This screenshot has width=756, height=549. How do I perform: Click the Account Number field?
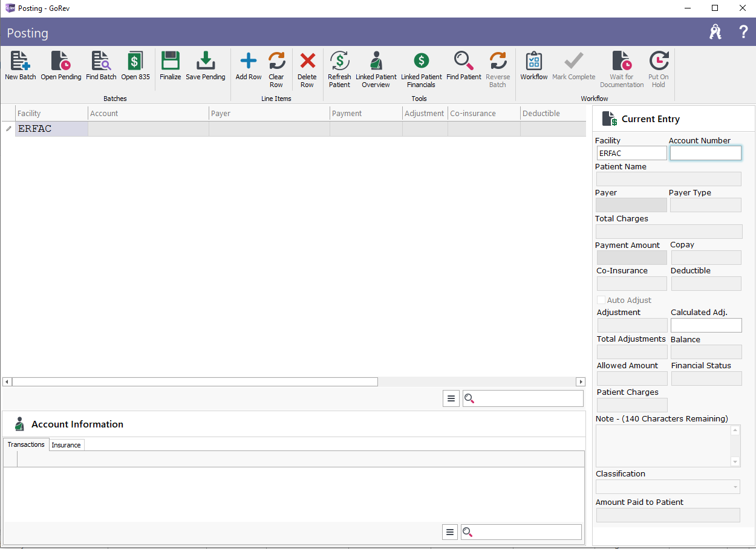coord(705,153)
